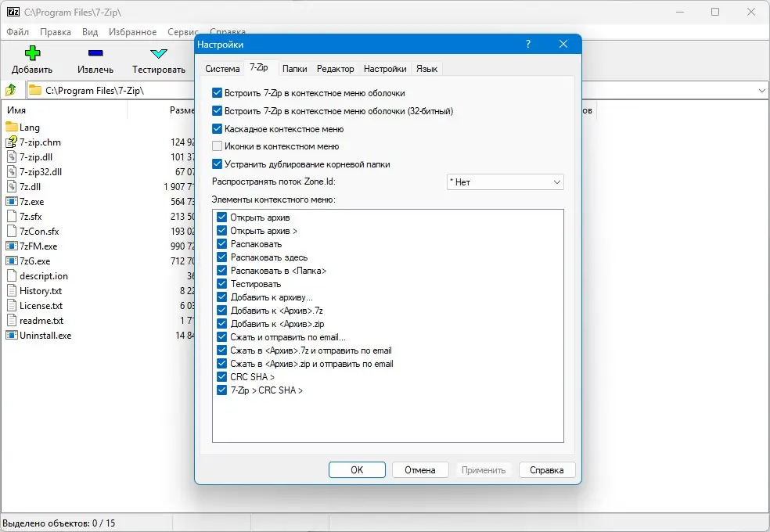Viewport: 770px width, 532px height.
Task: Click the question mark help icon in dialog title
Action: click(528, 44)
